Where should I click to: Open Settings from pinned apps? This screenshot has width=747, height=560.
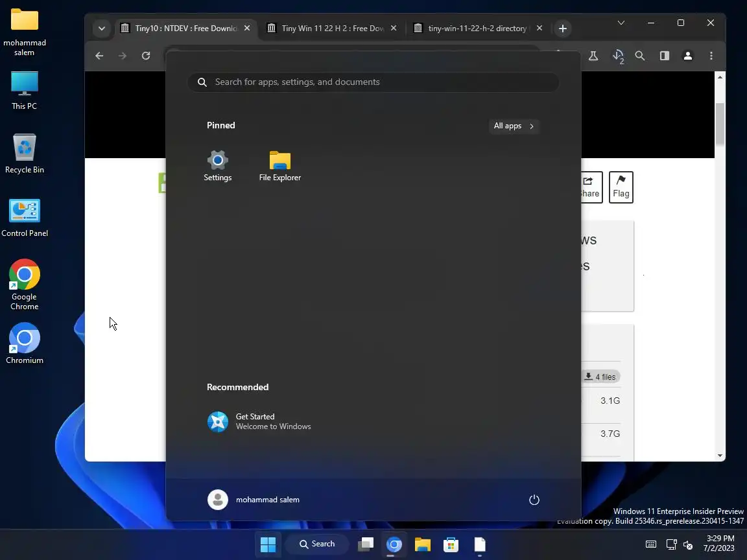[218, 166]
